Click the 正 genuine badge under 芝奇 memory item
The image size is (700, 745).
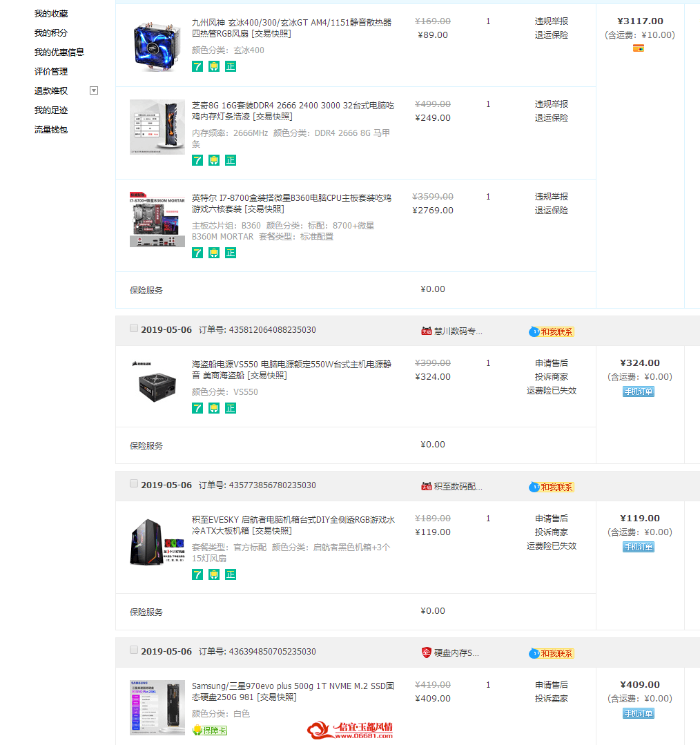[231, 161]
